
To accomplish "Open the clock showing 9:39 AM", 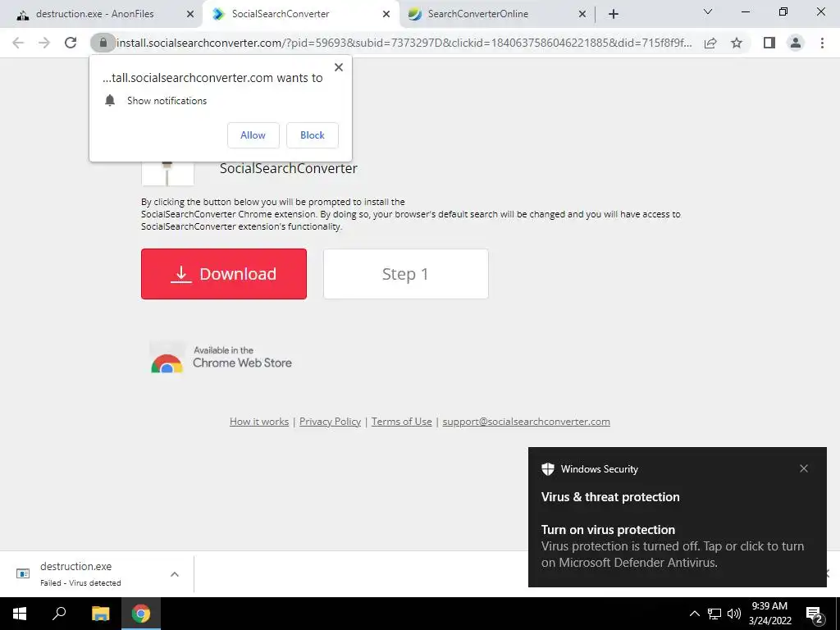I will [769, 614].
